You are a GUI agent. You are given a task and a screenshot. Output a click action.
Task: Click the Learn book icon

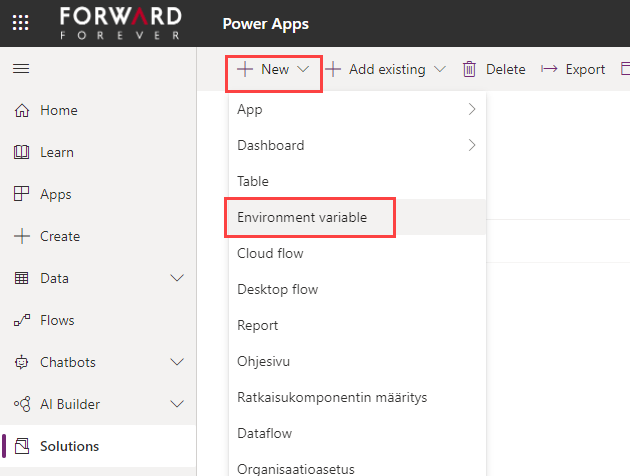point(21,153)
